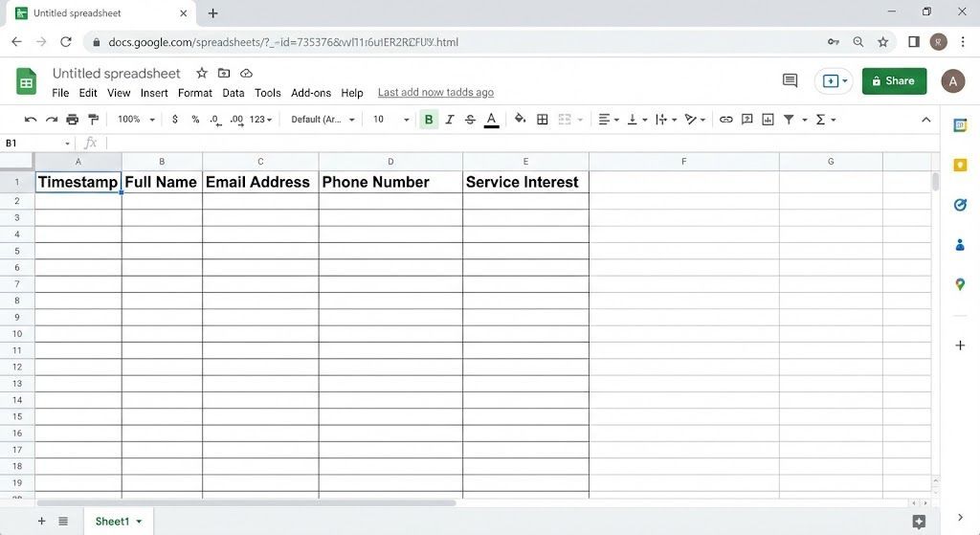Toggle bold formatting
This screenshot has height=535, width=980.
point(429,120)
